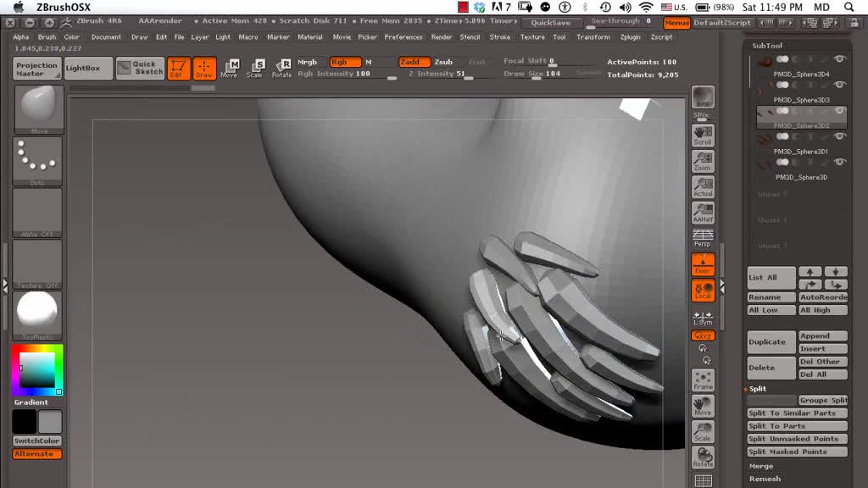Select Rotate mode in top toolbar
Viewport: 868px width, 488px height.
[x=281, y=69]
